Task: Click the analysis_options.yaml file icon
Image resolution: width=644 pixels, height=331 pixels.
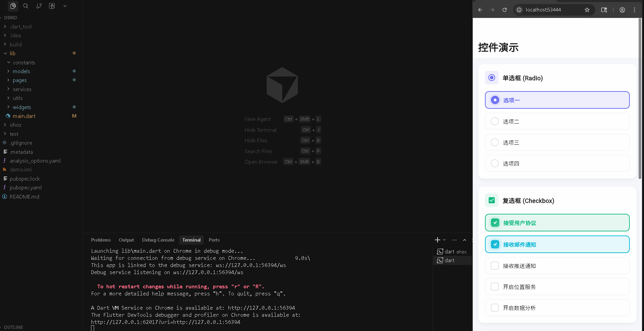Action: pyautogui.click(x=5, y=161)
